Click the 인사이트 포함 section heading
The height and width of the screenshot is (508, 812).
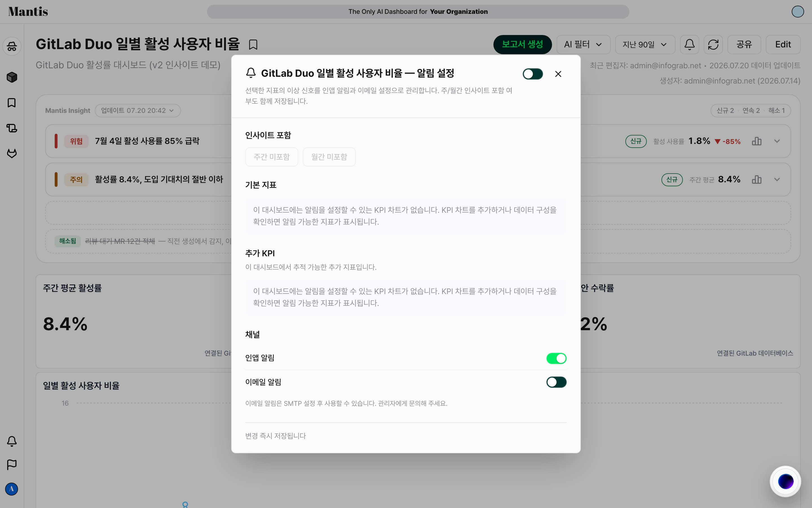(x=268, y=135)
